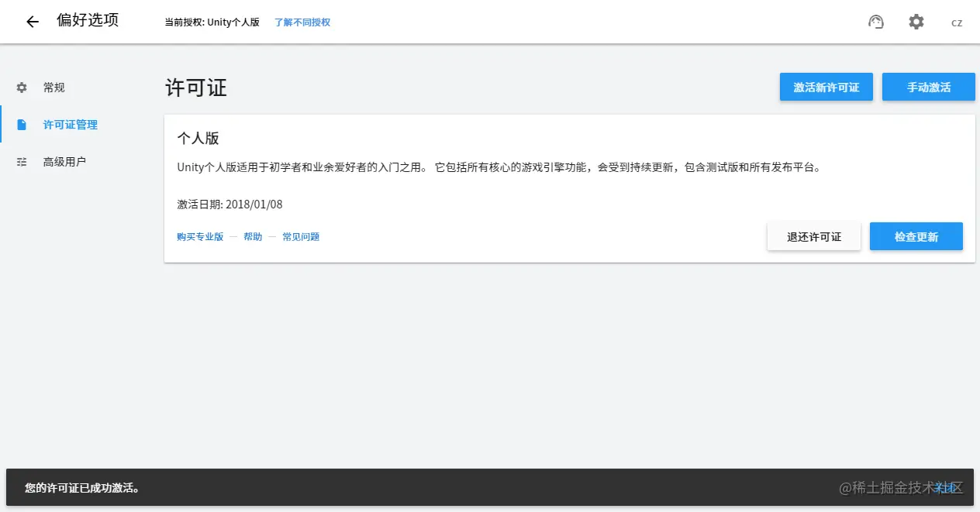Click the sliders icon beside 高级用户
This screenshot has width=980, height=512.
(22, 162)
